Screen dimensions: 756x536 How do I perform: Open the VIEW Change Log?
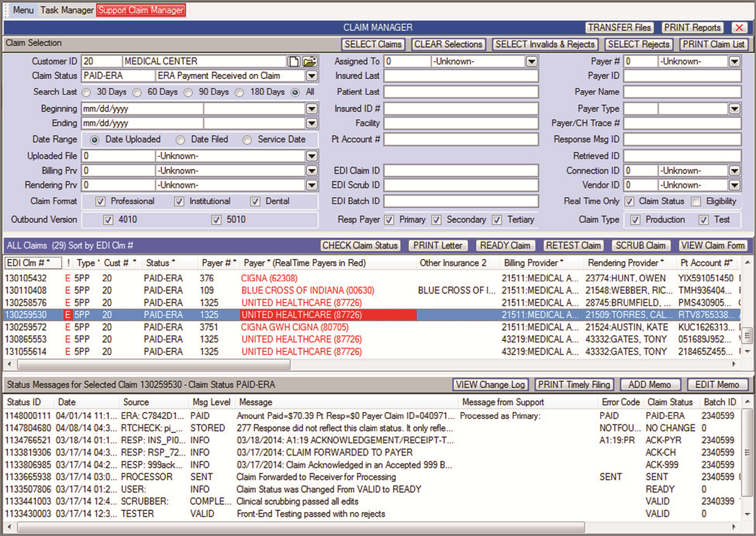point(490,384)
